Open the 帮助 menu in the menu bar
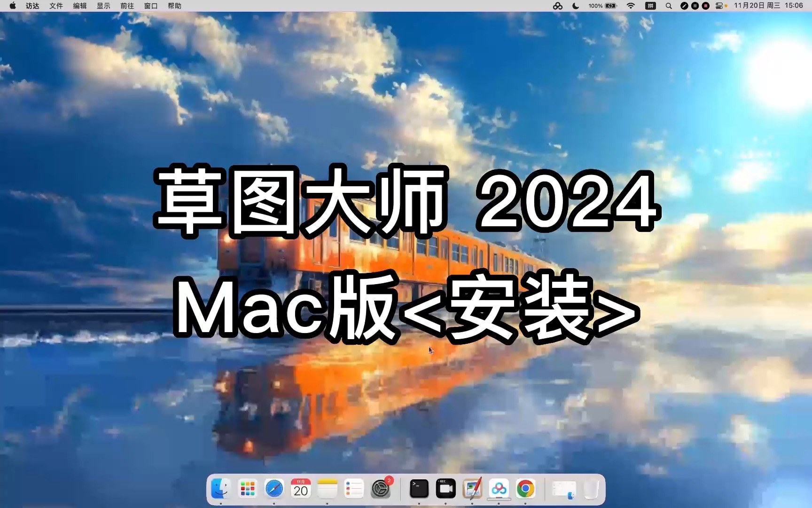The image size is (812, 508). pyautogui.click(x=174, y=6)
